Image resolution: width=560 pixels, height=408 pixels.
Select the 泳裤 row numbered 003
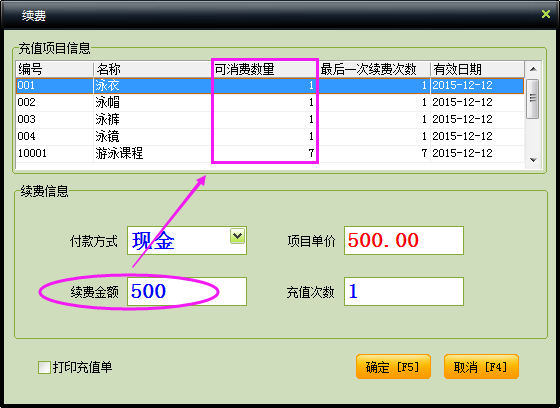pos(270,119)
